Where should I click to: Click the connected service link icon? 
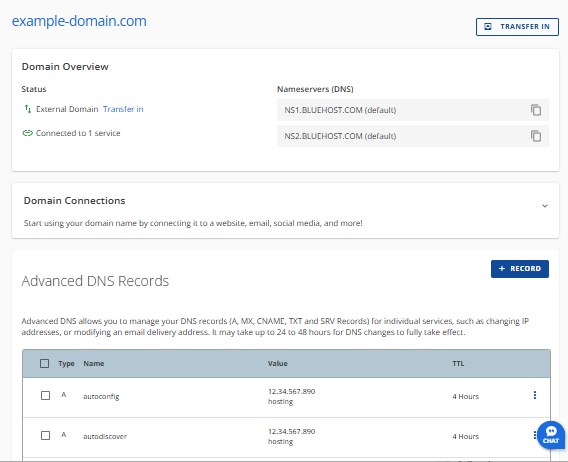(28, 133)
